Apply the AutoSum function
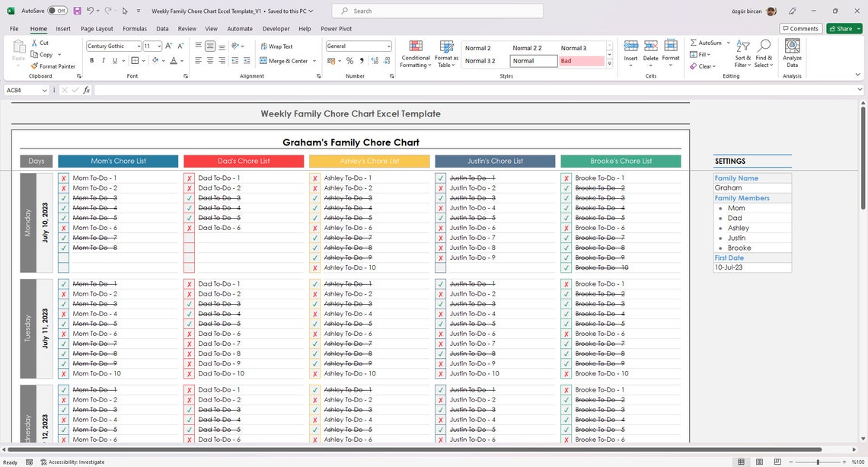 click(707, 43)
